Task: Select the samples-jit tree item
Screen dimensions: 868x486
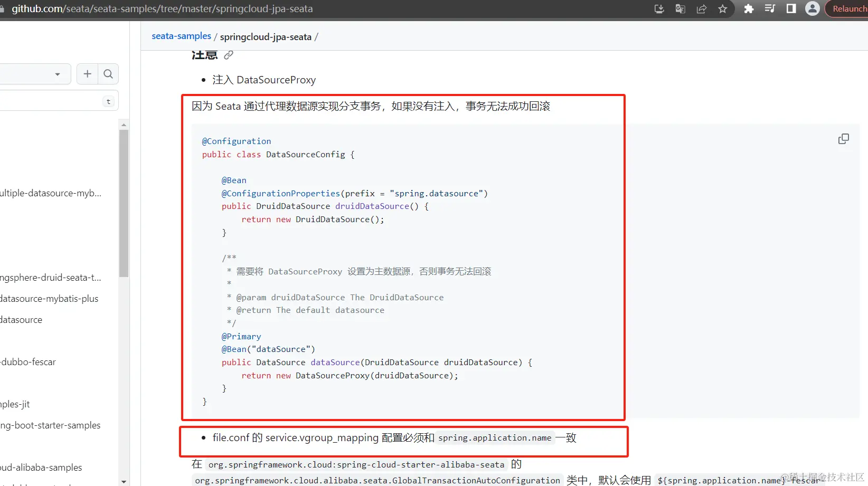Action: (15, 404)
